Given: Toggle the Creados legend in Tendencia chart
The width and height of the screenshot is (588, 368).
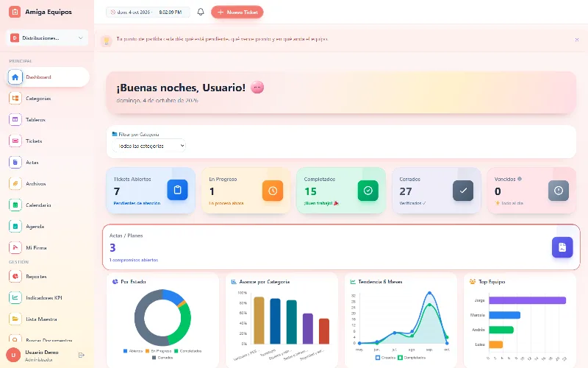Looking at the screenshot, I should tap(385, 358).
